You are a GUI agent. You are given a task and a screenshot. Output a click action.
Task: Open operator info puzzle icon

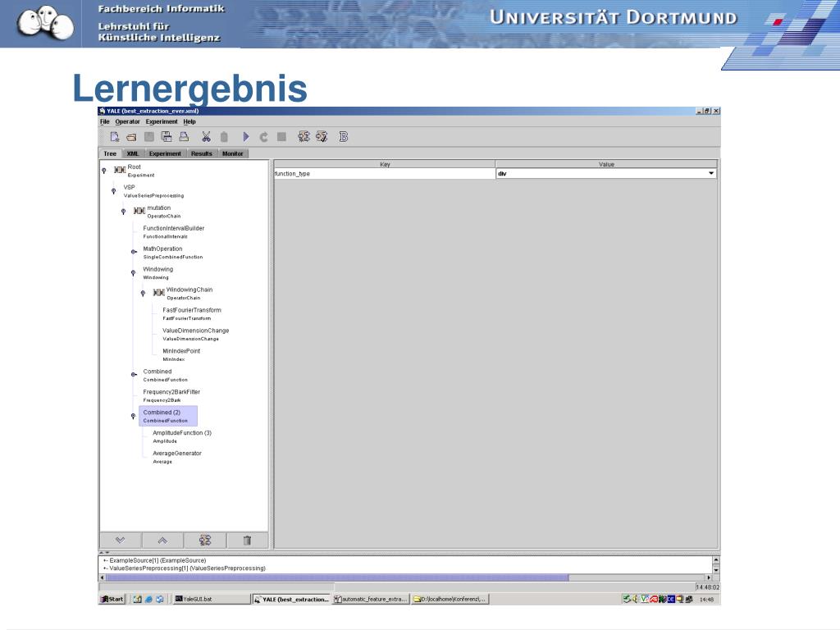click(304, 137)
